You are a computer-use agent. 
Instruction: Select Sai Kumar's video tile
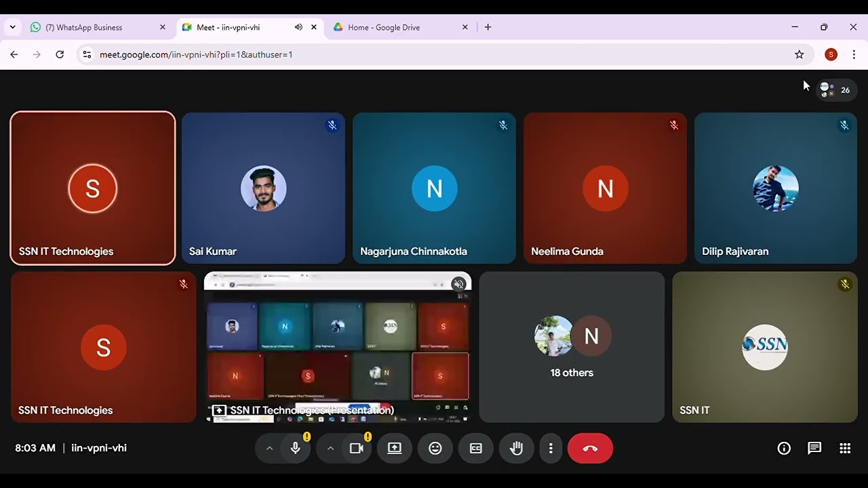263,188
